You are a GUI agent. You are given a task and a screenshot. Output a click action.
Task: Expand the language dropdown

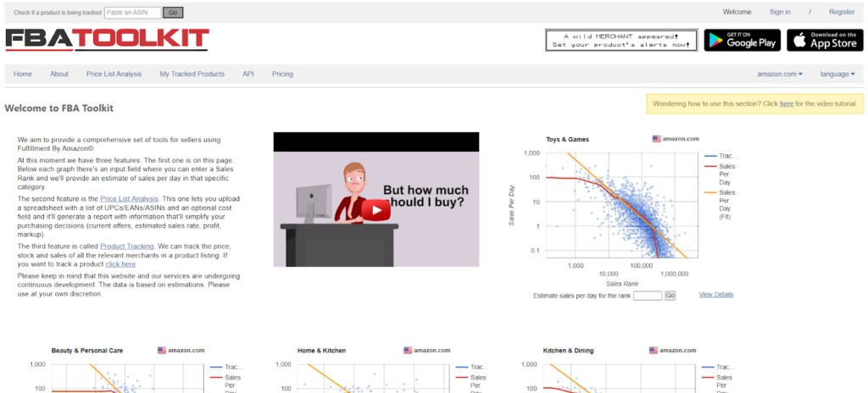tap(837, 75)
